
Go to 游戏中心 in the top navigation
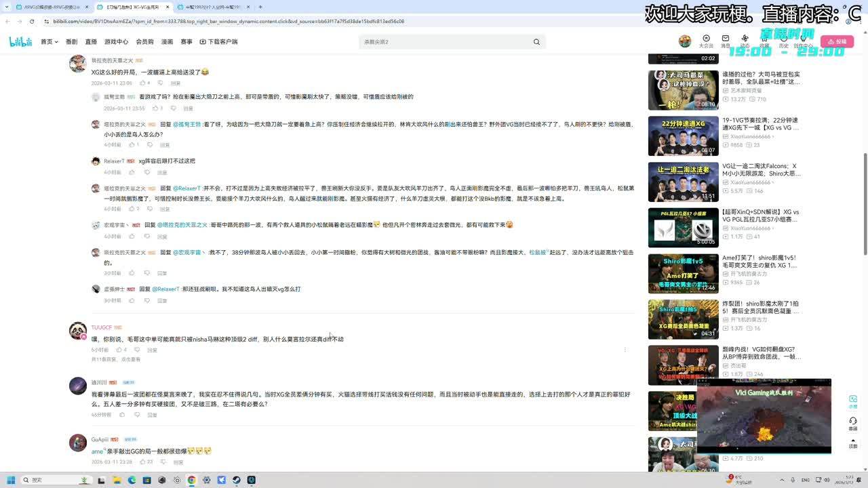116,42
